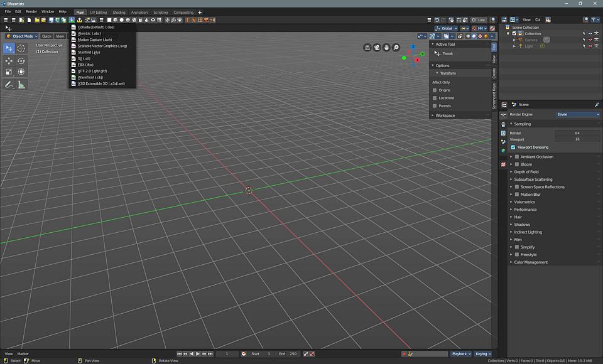Click the Quick button in viewport header
603x364 pixels.
coord(46,36)
